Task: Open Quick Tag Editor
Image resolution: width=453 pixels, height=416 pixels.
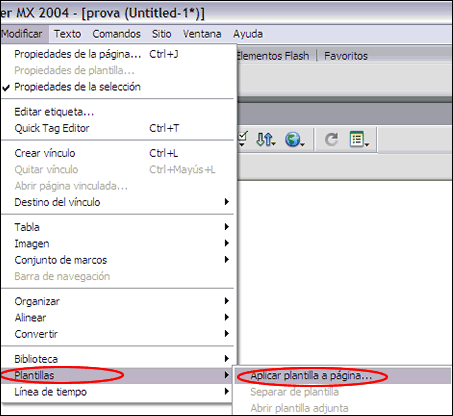Action: pos(118,128)
